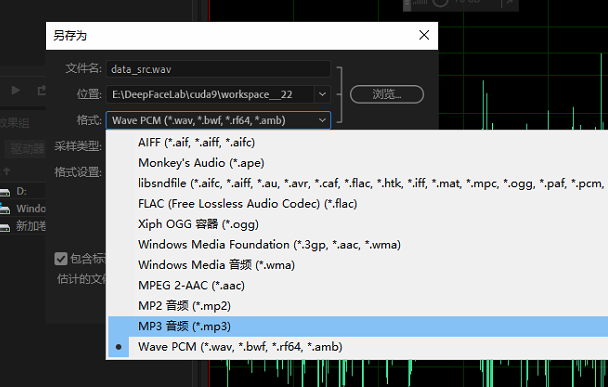Viewport: 608px width, 387px height.
Task: Open the 位置 location dropdown arrow
Action: tap(322, 94)
